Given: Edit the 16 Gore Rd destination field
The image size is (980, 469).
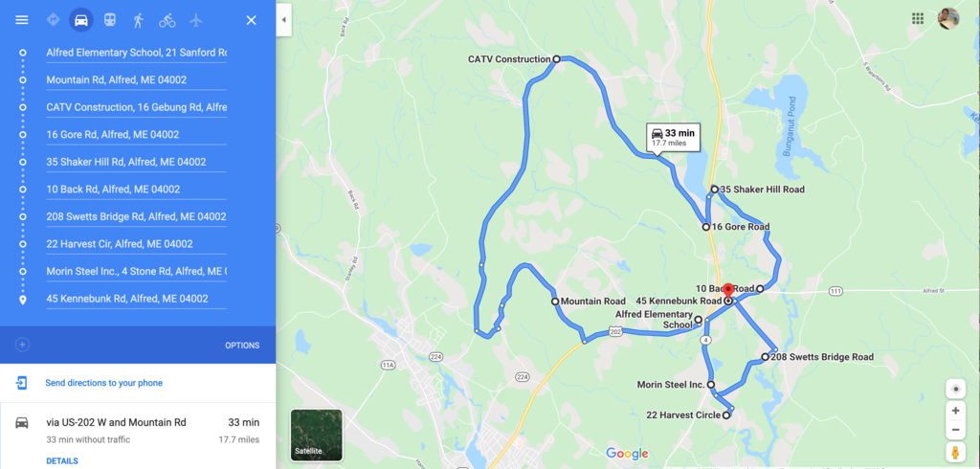Looking at the screenshot, I should [136, 134].
